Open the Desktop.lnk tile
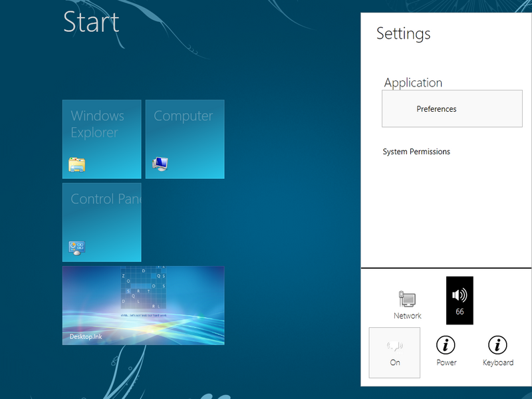 pos(143,305)
